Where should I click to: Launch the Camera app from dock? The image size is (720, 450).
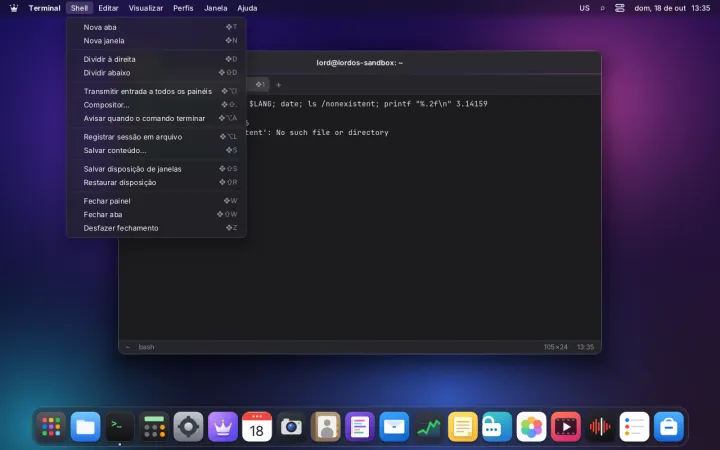(291, 427)
